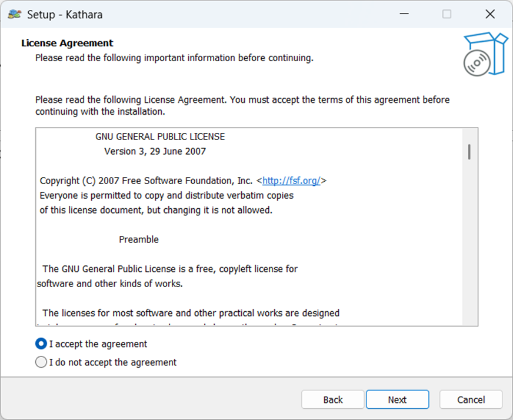Close the Setup - Kathara window
Image resolution: width=513 pixels, height=420 pixels.
pyautogui.click(x=490, y=14)
